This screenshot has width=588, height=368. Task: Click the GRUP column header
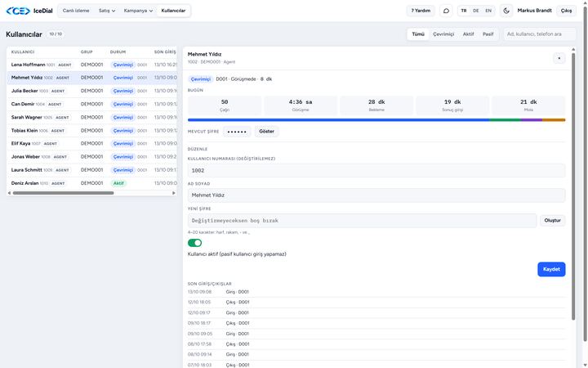87,52
